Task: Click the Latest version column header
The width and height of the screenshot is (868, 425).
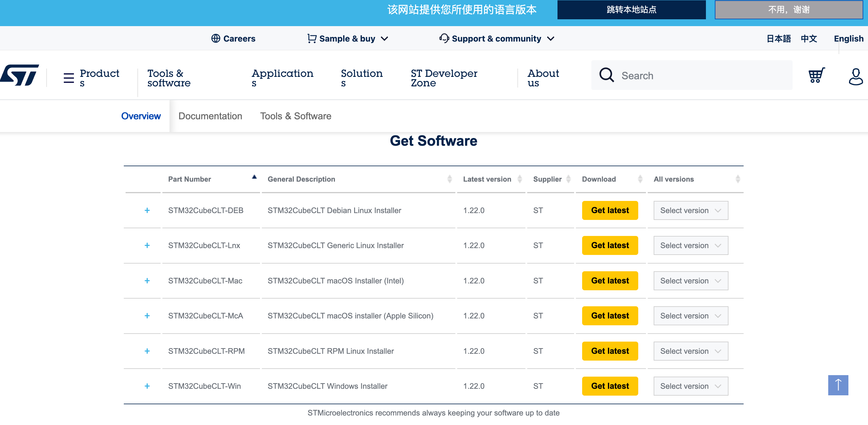Action: point(487,179)
